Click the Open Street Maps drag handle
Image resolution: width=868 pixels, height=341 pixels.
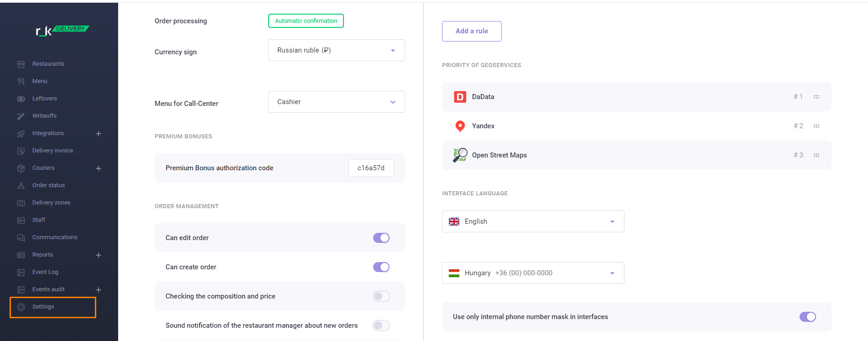(x=816, y=155)
